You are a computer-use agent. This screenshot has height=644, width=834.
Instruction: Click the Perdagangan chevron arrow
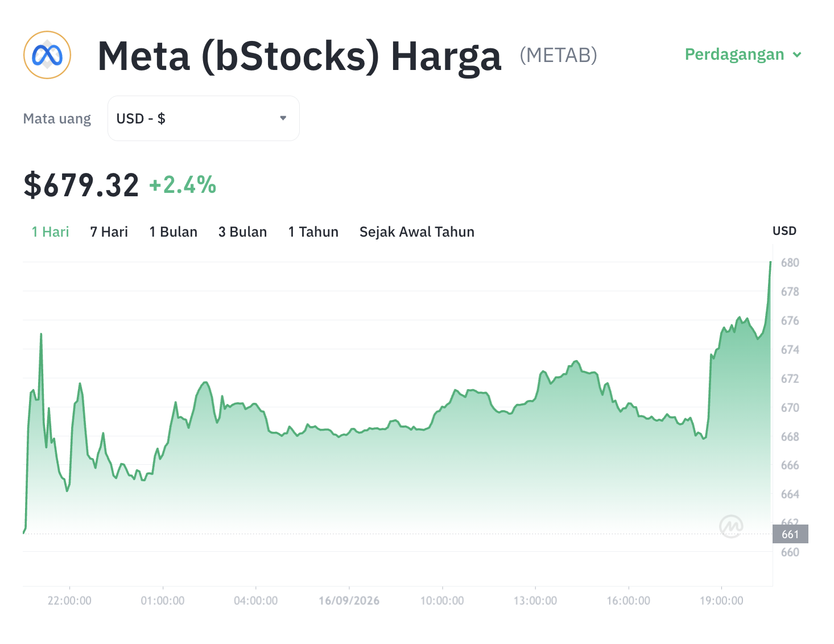tap(797, 55)
